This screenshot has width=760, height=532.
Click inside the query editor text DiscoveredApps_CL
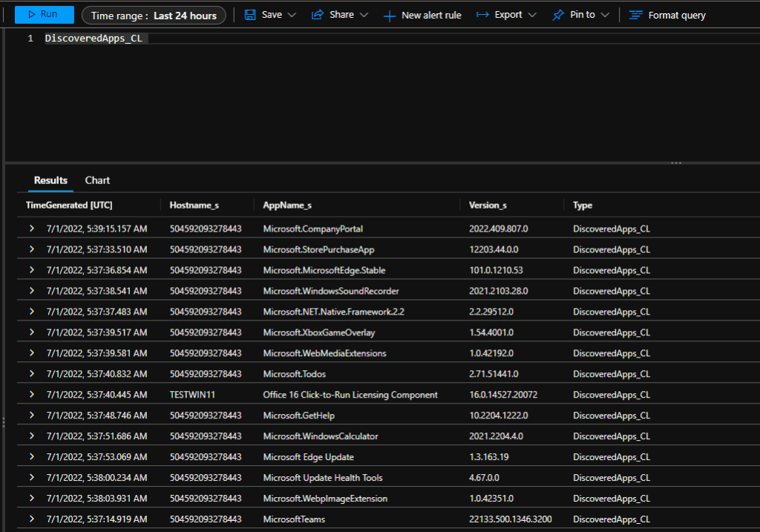click(x=93, y=39)
